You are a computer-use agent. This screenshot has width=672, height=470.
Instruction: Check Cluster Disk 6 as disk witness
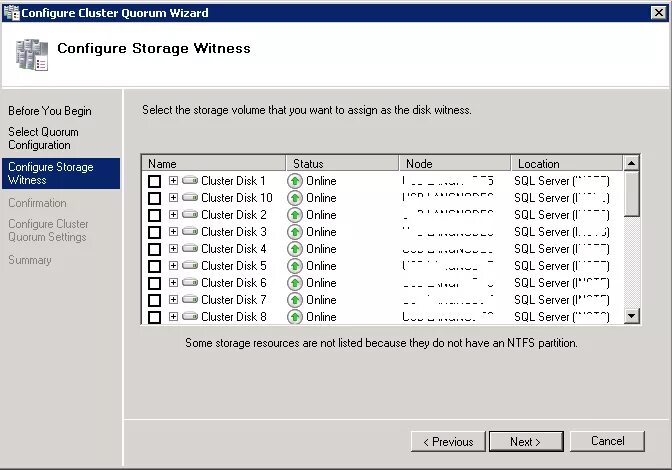(x=154, y=283)
